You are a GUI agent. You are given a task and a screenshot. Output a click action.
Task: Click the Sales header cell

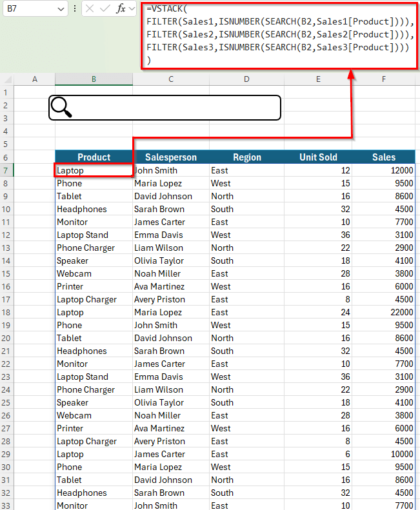coord(383,157)
